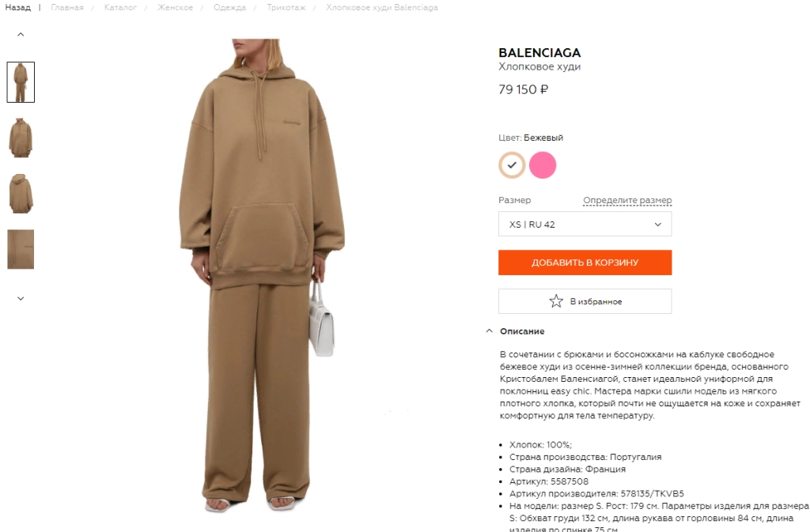Select third hoodie back thumbnail
The width and height of the screenshot is (810, 532).
[21, 194]
